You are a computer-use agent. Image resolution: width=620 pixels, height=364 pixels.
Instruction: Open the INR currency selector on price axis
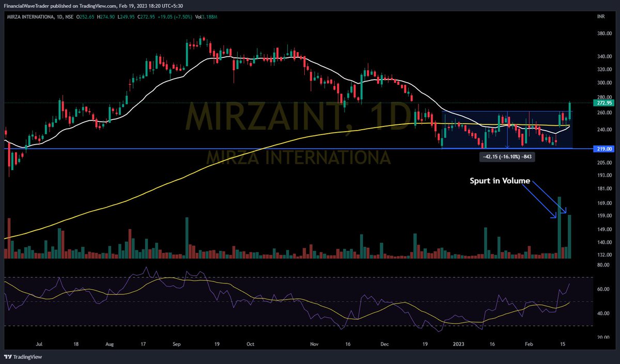coord(601,17)
